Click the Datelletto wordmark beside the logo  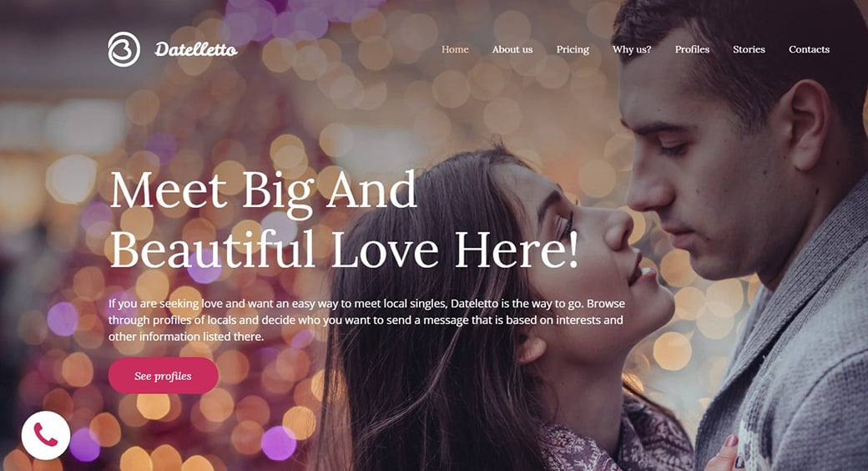(196, 50)
